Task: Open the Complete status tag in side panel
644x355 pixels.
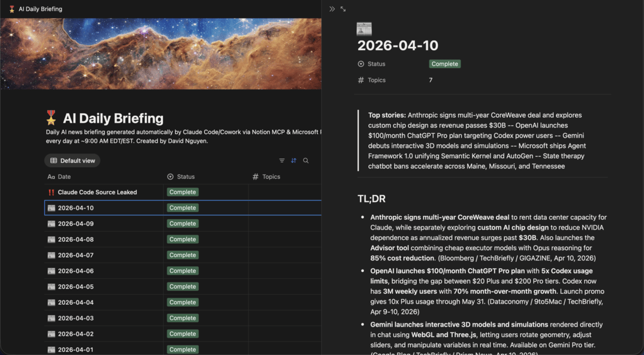Action: (x=445, y=64)
